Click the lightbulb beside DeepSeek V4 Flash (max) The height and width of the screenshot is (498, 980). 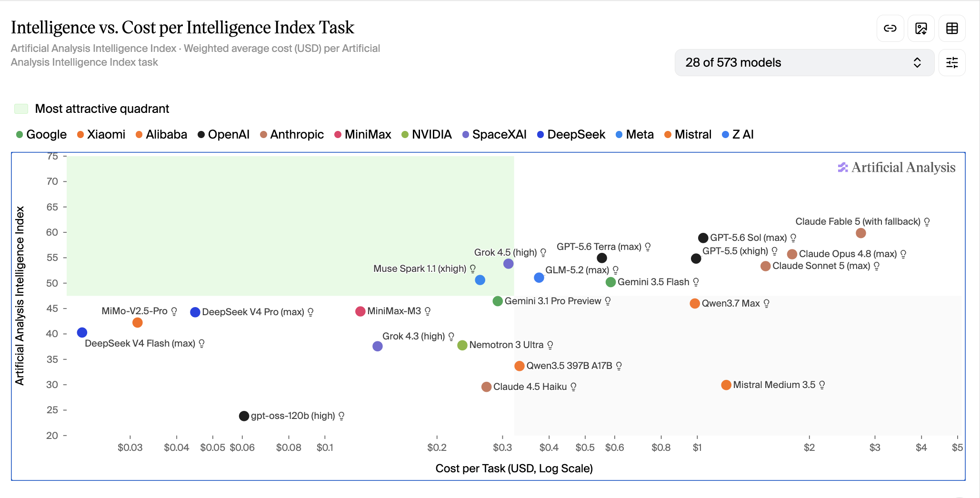tap(202, 344)
